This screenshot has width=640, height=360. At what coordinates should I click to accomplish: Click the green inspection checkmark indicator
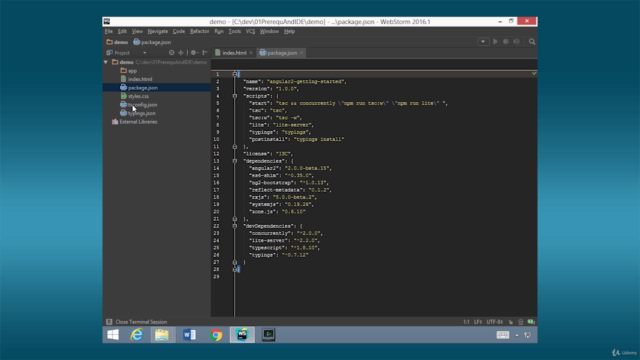[x=534, y=73]
